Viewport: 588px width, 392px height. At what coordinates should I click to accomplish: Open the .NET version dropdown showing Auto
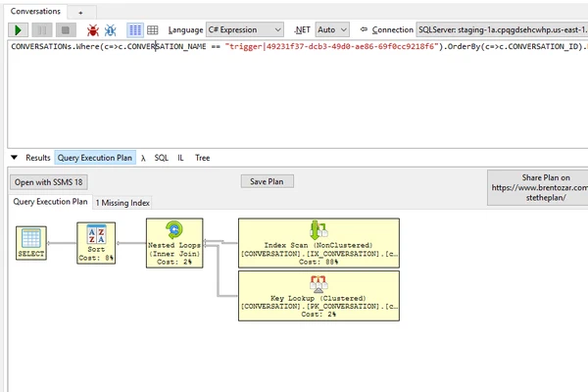click(x=332, y=29)
